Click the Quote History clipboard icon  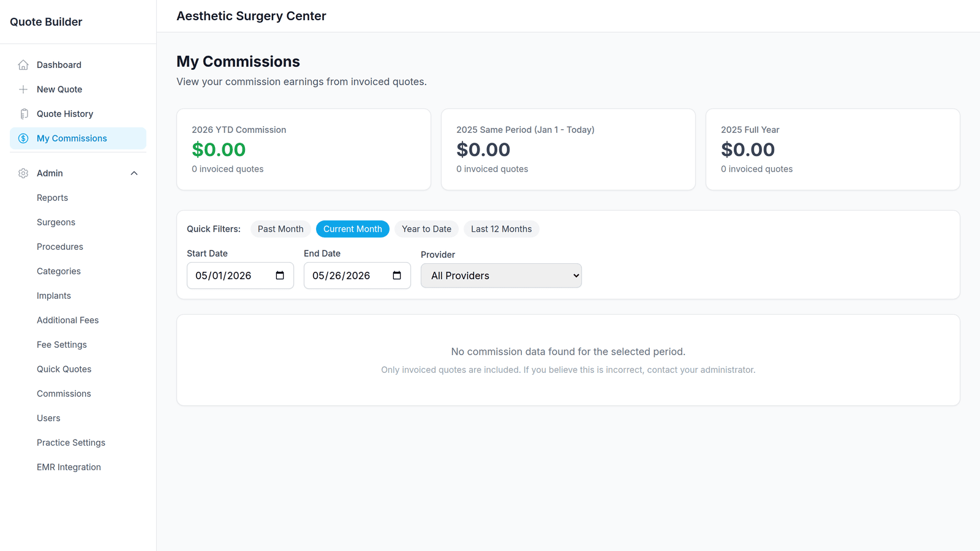point(23,114)
